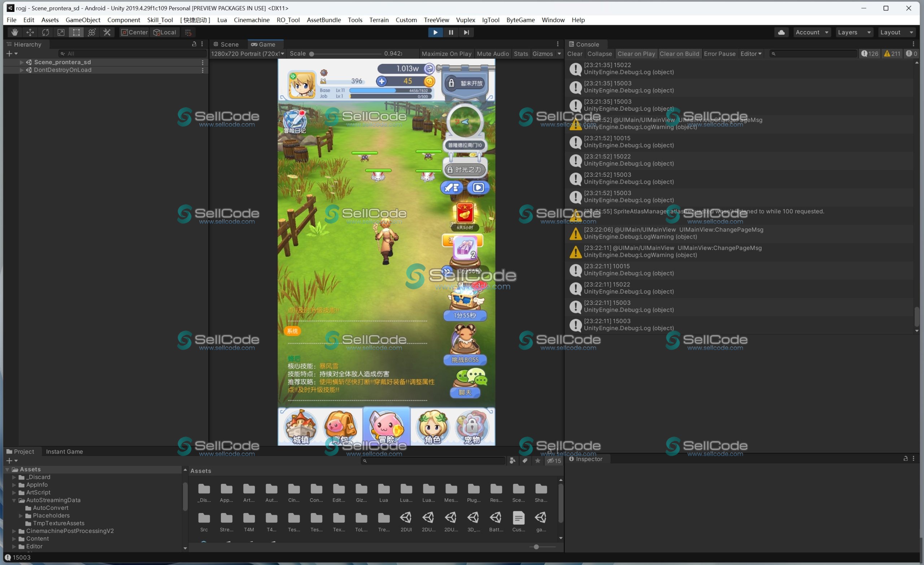This screenshot has width=924, height=565.
Task: Select the Rect tool
Action: coord(76,32)
